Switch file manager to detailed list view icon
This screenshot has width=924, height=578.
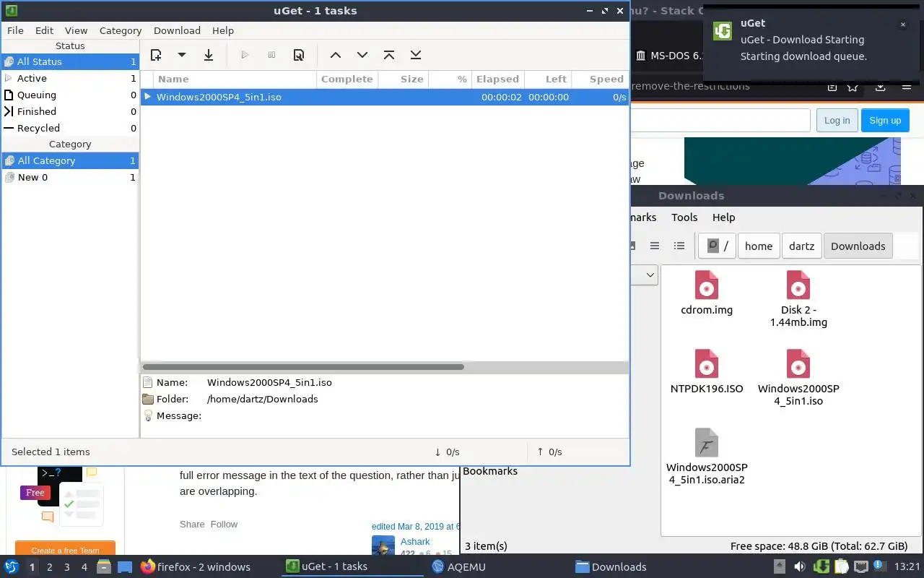pos(679,246)
